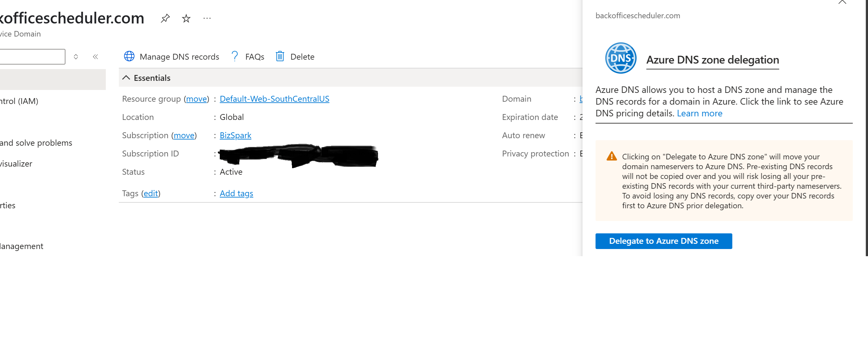The height and width of the screenshot is (352, 868).
Task: Click the FAQs question mark icon
Action: tap(235, 56)
